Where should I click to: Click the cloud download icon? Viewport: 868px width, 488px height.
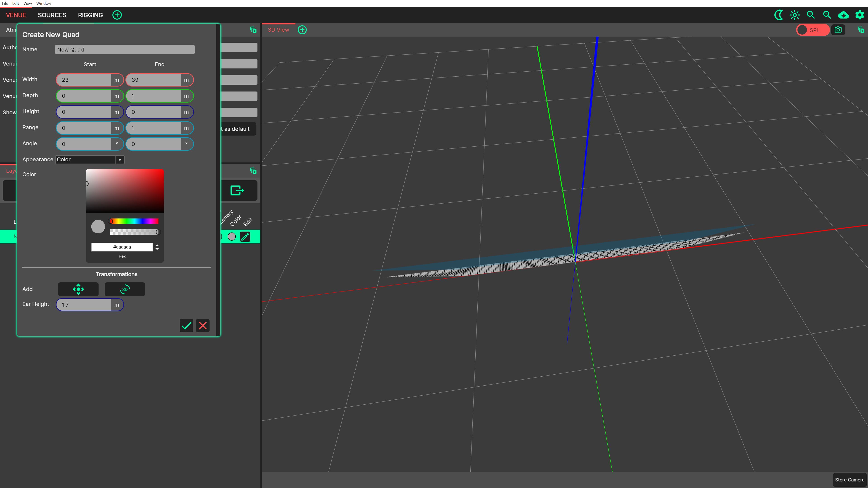pyautogui.click(x=843, y=15)
